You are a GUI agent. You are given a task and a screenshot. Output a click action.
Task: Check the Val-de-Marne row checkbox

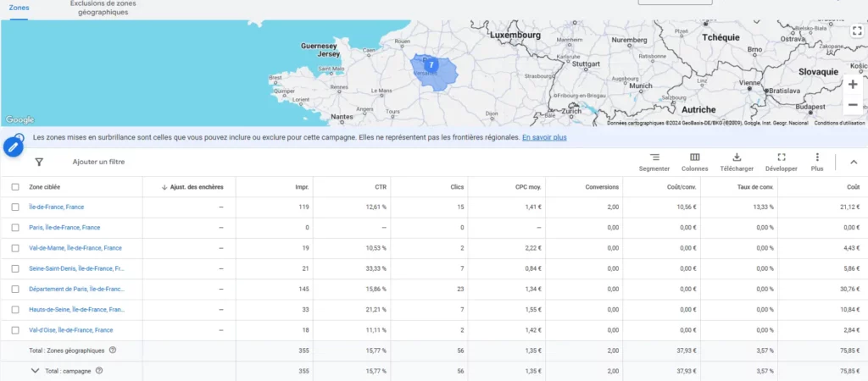click(15, 248)
